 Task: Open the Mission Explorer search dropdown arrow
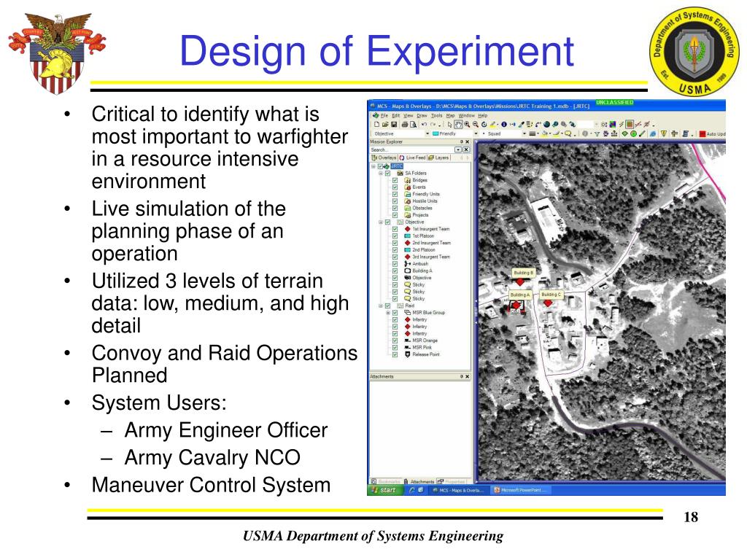tap(458, 149)
